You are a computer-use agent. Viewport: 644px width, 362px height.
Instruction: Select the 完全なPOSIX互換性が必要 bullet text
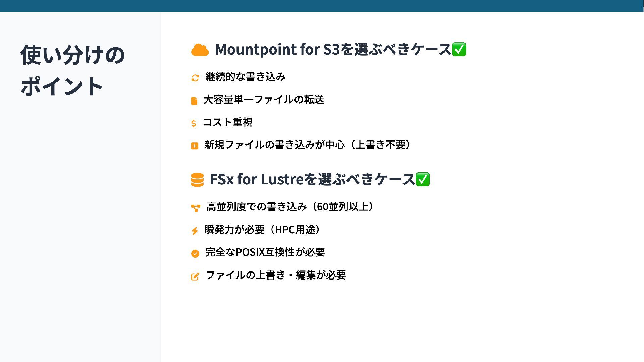click(x=265, y=252)
